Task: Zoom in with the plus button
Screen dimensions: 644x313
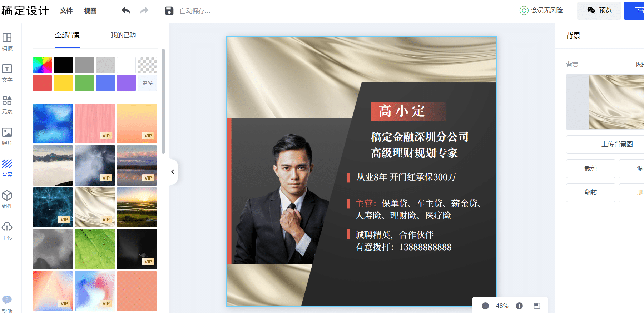Action: [519, 306]
